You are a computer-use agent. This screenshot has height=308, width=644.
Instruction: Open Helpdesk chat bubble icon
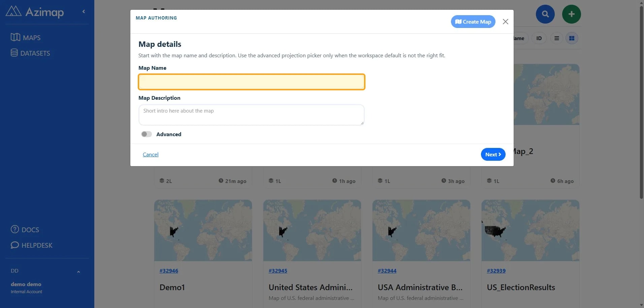coord(15,245)
